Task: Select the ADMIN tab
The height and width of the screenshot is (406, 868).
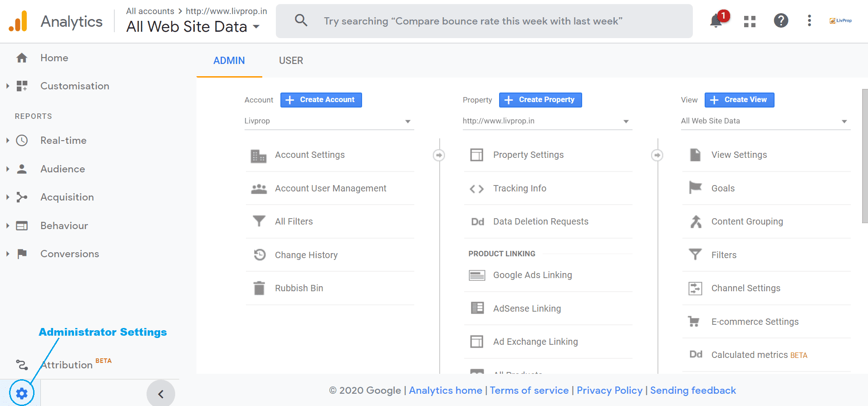Action: [x=229, y=61]
